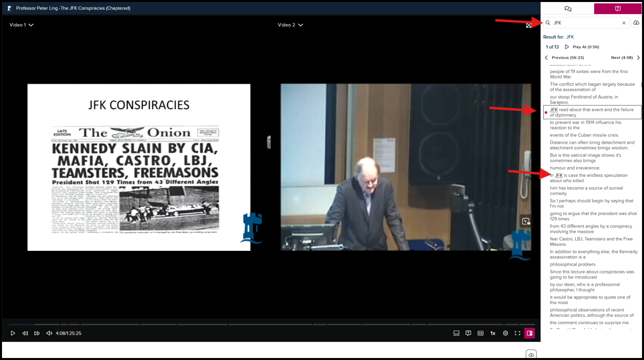The width and height of the screenshot is (644, 360).
Task: Open the chapters thumbnail strip icon
Action: [x=456, y=333]
